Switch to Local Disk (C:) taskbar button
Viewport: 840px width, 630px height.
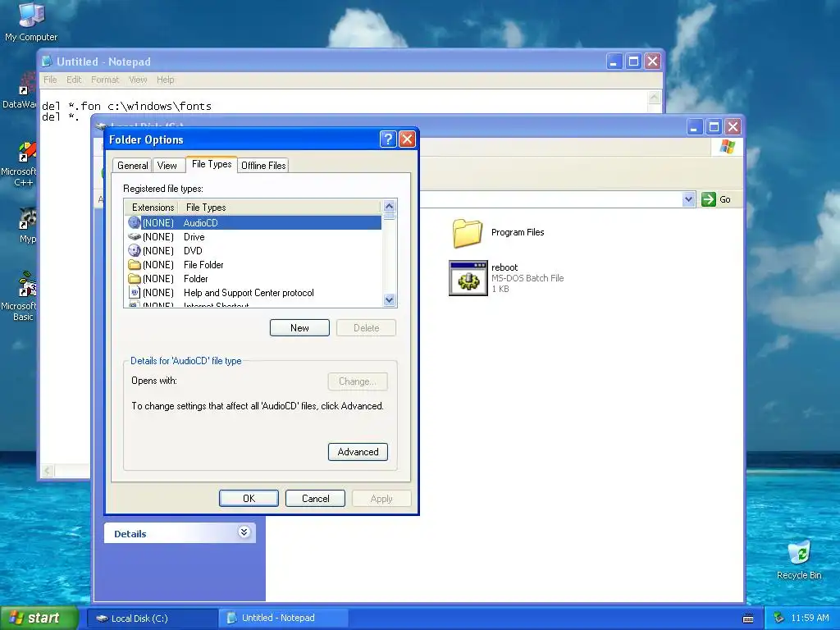(x=152, y=619)
